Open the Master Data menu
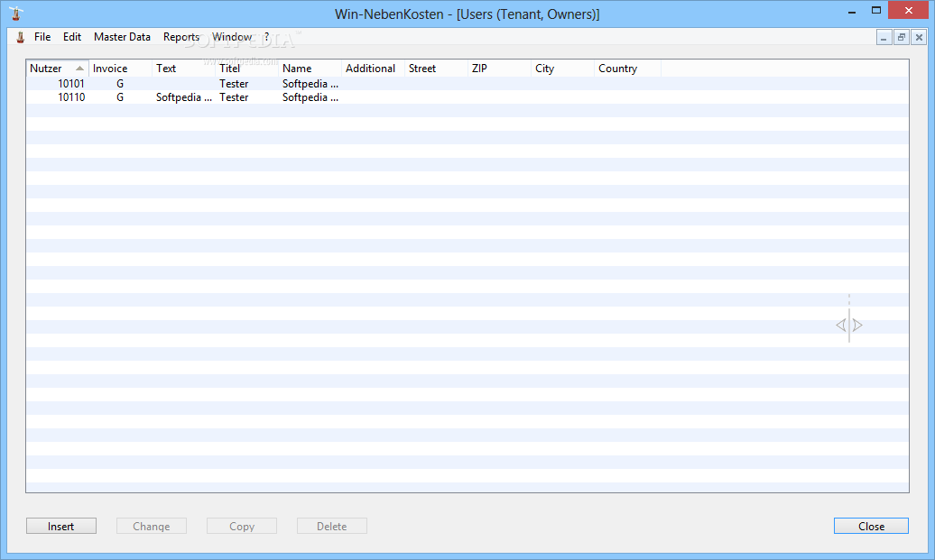Image resolution: width=935 pixels, height=560 pixels. click(x=122, y=37)
